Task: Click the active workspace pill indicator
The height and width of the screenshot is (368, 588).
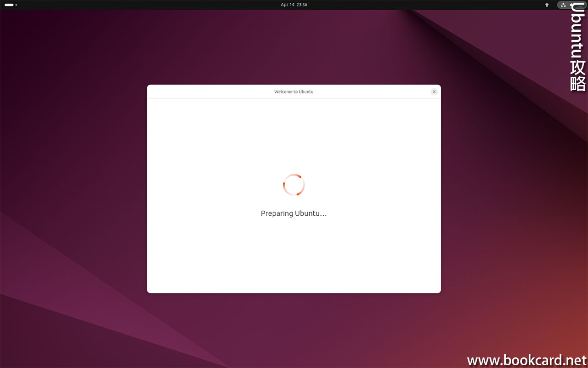Action: point(9,5)
